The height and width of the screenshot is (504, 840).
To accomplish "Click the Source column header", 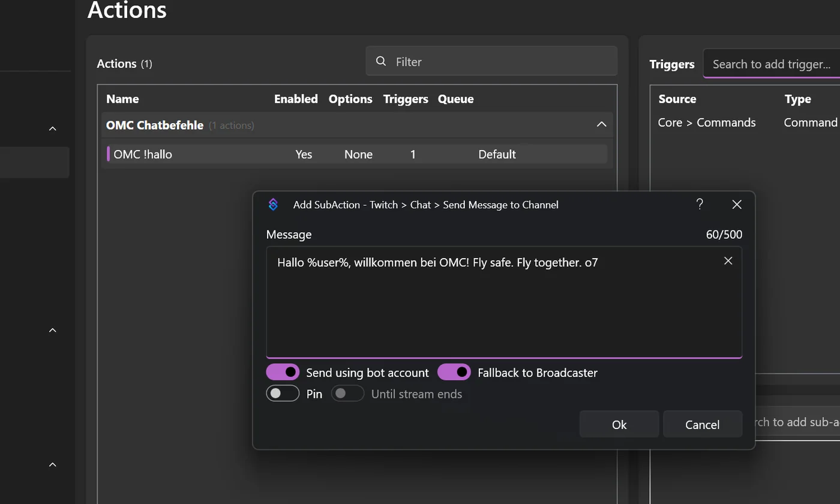I will pyautogui.click(x=677, y=99).
